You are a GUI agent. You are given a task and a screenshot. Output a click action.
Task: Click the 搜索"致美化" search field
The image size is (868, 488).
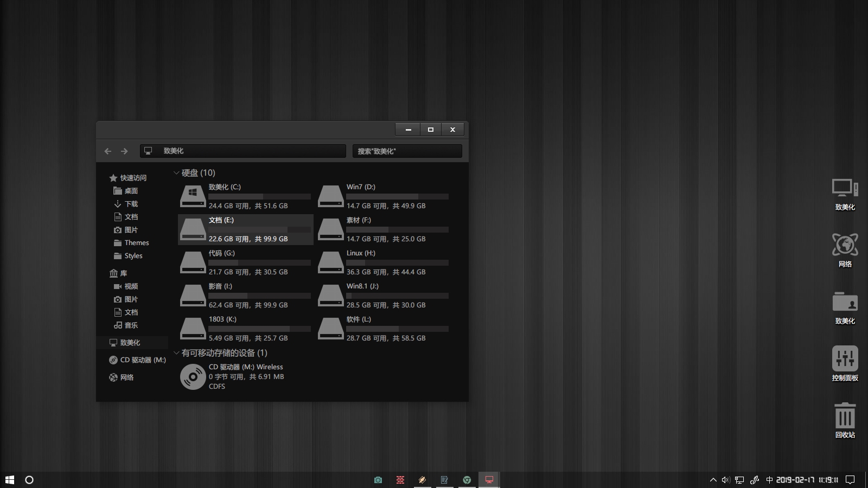(407, 151)
